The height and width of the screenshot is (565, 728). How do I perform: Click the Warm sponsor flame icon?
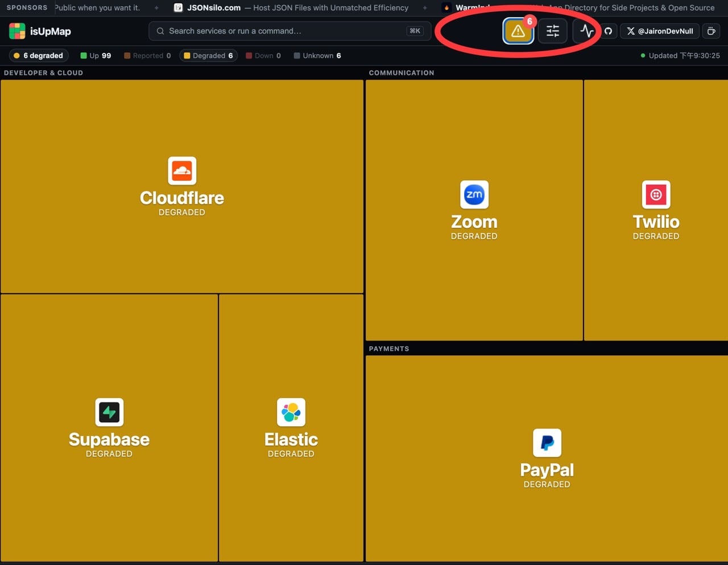pos(446,8)
